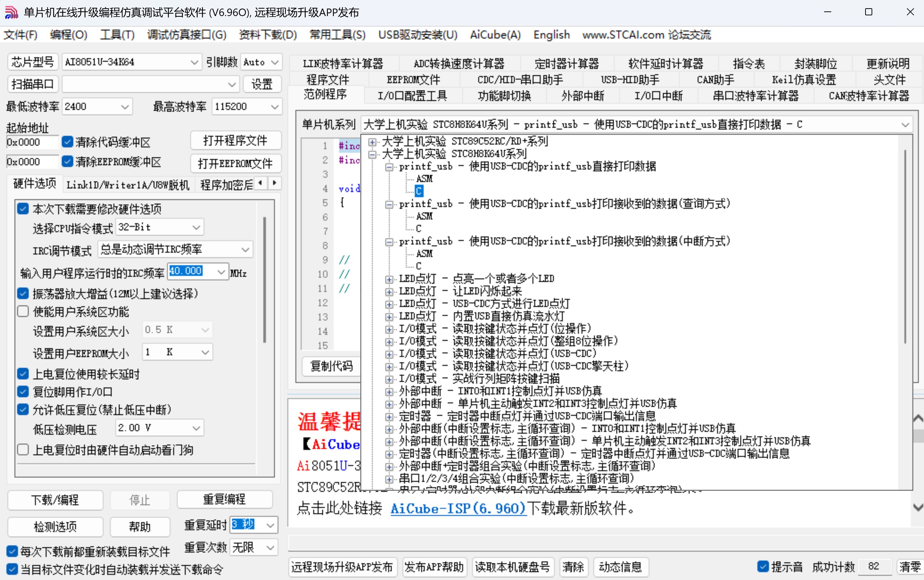
Task: Uncheck 每次下载前都重新装载目标文件
Action: pos(12,551)
